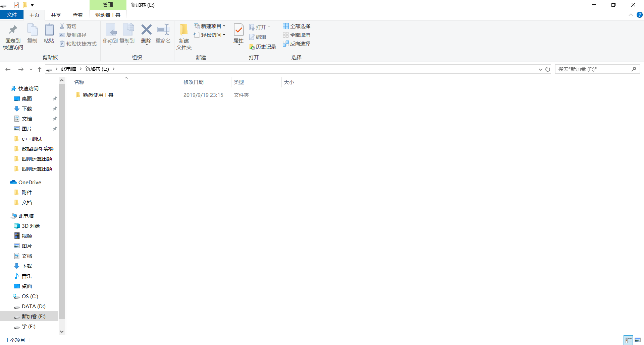The width and height of the screenshot is (644, 345).
Task: Open DATA (D:) drive
Action: click(x=34, y=306)
